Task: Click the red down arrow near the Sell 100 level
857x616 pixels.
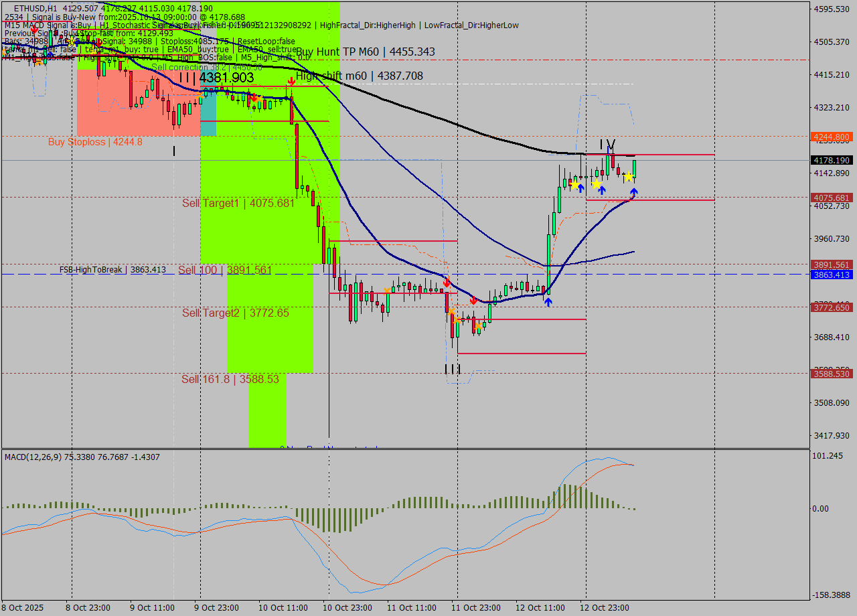Action: 447,283
